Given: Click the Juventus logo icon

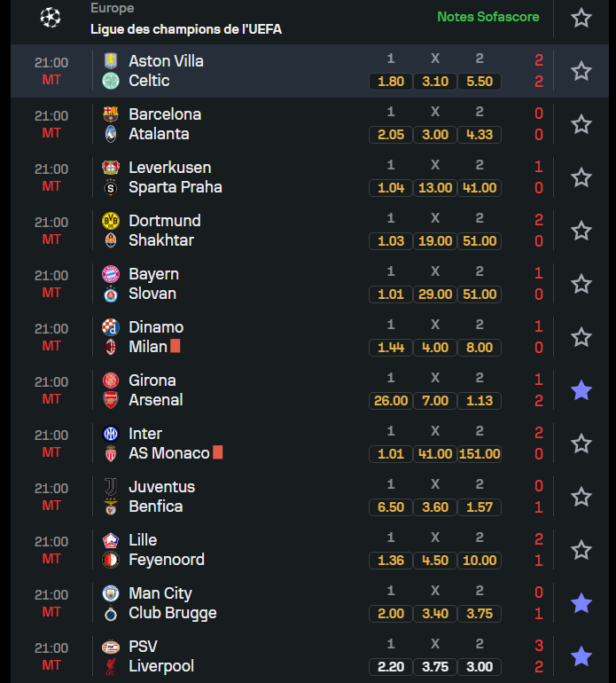Looking at the screenshot, I should [111, 487].
